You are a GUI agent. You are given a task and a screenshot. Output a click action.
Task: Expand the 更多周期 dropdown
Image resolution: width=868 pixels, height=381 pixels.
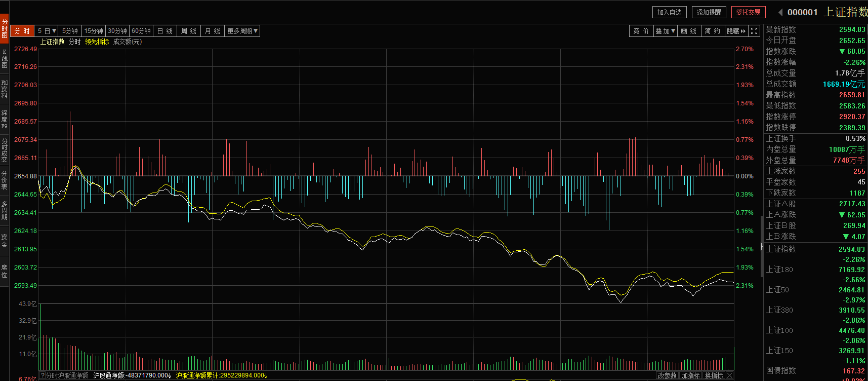coord(242,31)
